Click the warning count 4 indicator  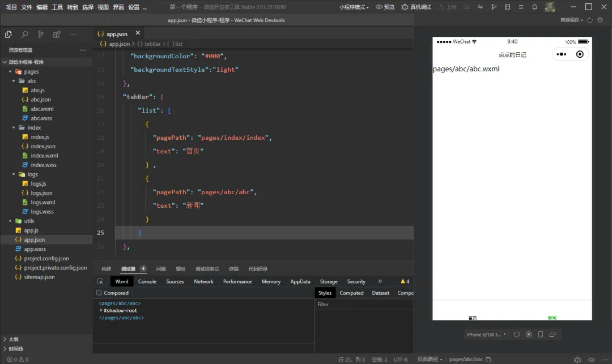coord(405,281)
